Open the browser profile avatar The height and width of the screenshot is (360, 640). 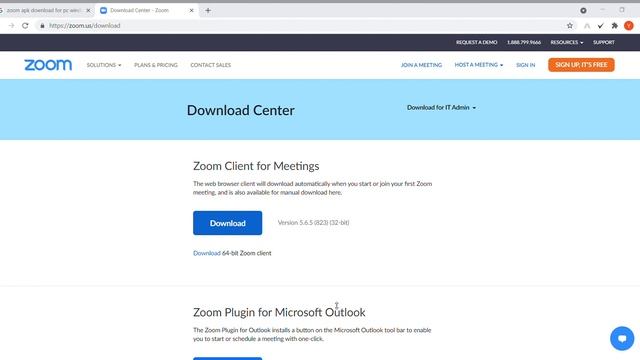tap(629, 26)
